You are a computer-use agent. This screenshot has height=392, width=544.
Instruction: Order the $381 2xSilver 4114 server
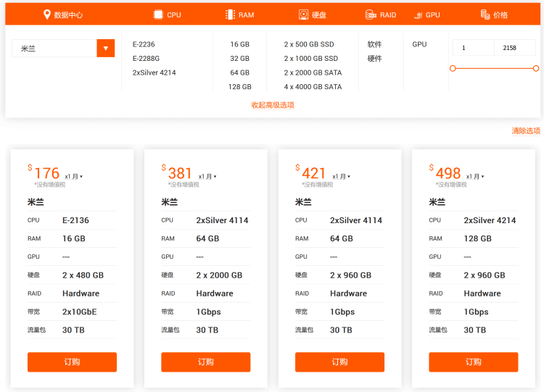(x=206, y=362)
